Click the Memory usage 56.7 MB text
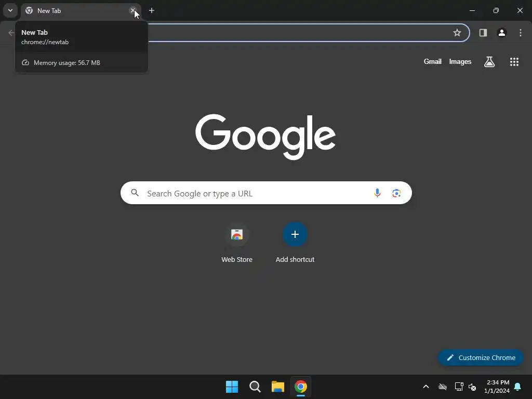The height and width of the screenshot is (399, 532). [x=67, y=63]
